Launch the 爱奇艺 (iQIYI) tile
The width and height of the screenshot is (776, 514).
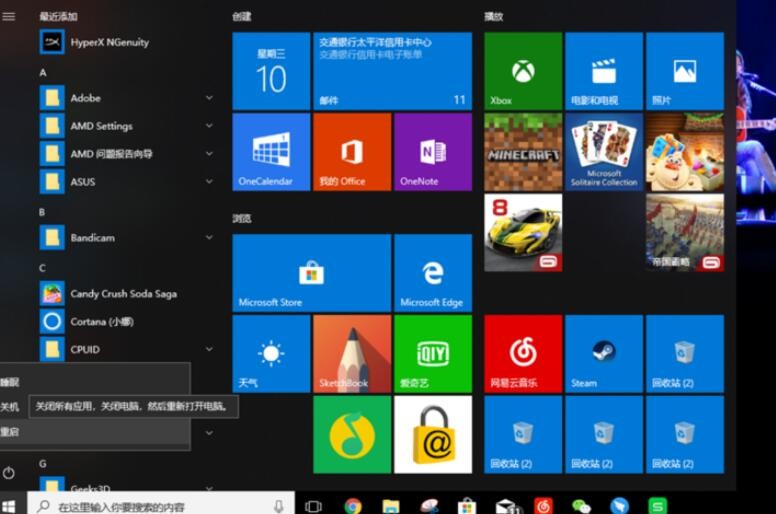coord(432,354)
